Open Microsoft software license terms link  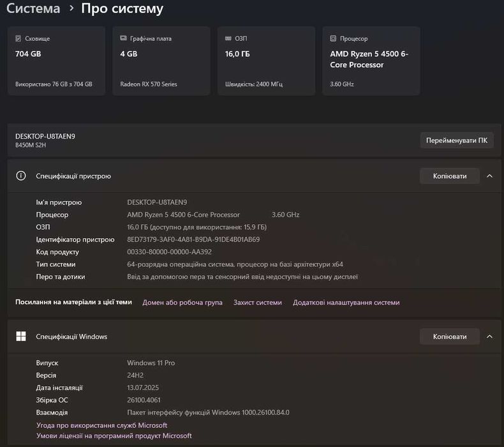tap(114, 436)
